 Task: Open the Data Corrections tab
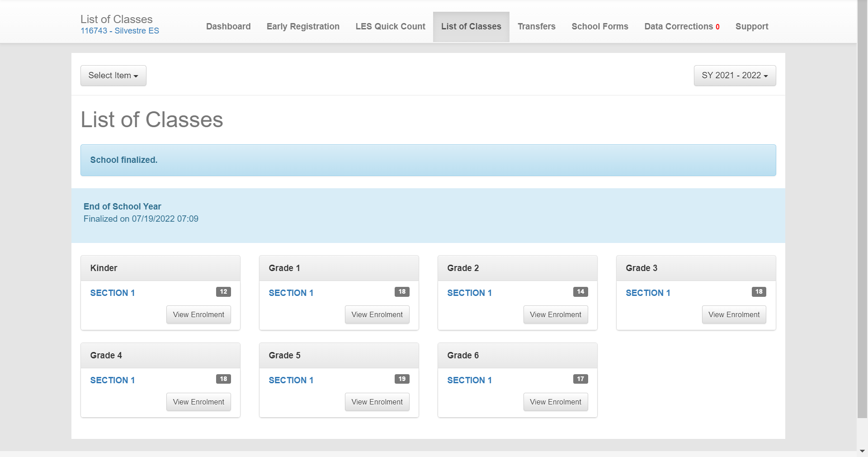tap(682, 27)
